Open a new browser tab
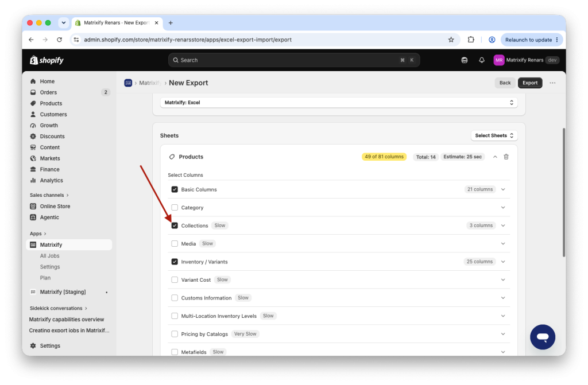Viewport: 588px width, 385px height. (x=171, y=23)
